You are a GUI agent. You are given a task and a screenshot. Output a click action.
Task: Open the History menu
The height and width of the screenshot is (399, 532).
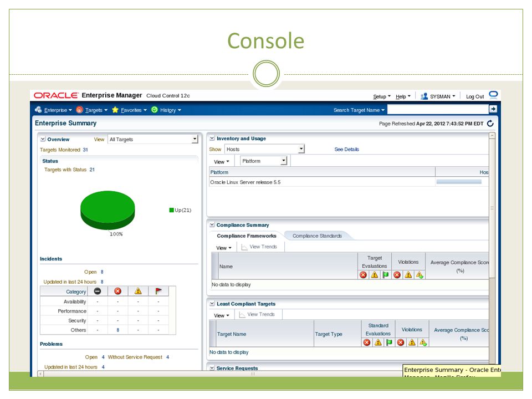170,110
